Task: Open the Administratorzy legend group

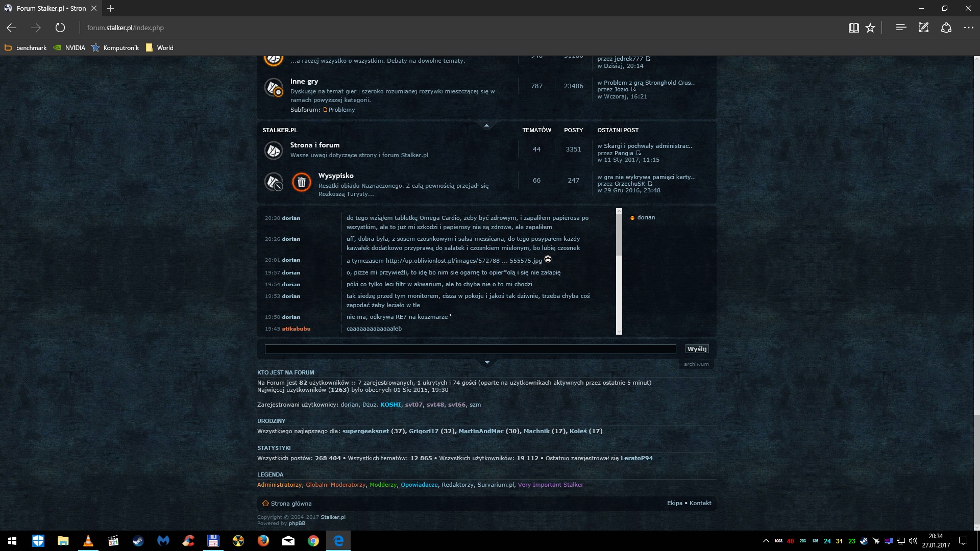Action: point(279,485)
